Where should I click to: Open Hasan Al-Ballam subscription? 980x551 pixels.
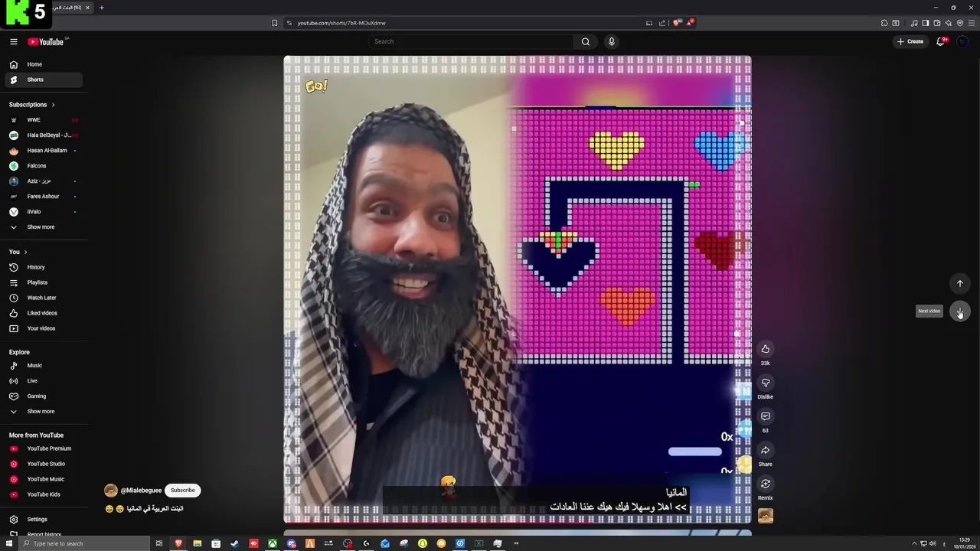(x=44, y=151)
